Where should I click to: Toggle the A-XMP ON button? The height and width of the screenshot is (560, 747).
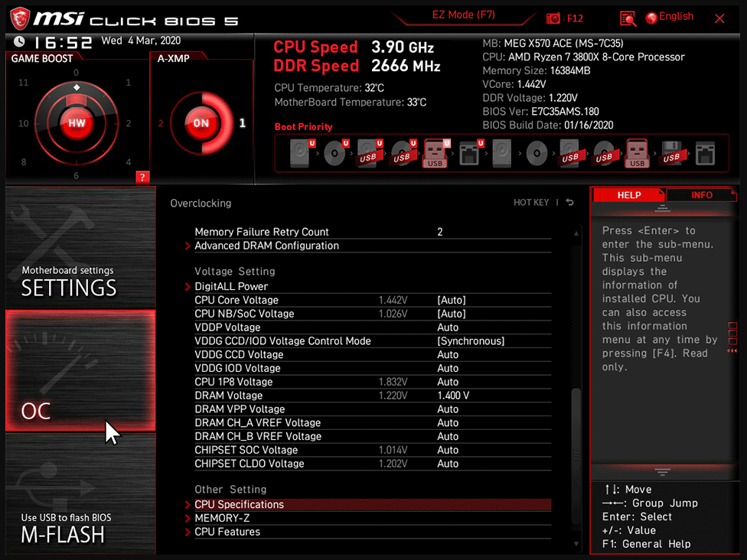(x=201, y=123)
